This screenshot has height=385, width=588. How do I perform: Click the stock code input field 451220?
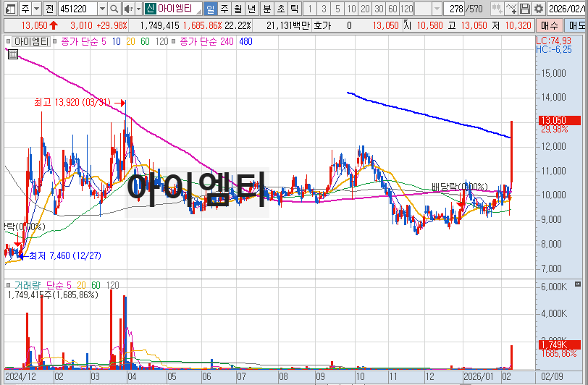tap(77, 8)
